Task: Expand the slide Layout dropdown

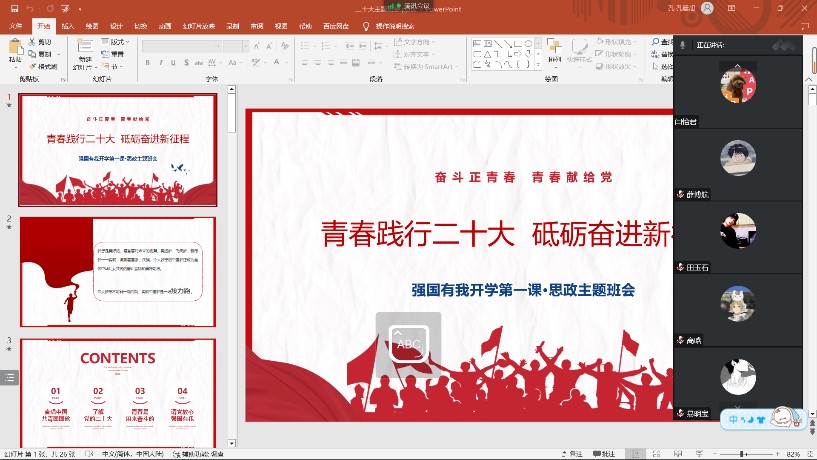Action: tap(119, 42)
